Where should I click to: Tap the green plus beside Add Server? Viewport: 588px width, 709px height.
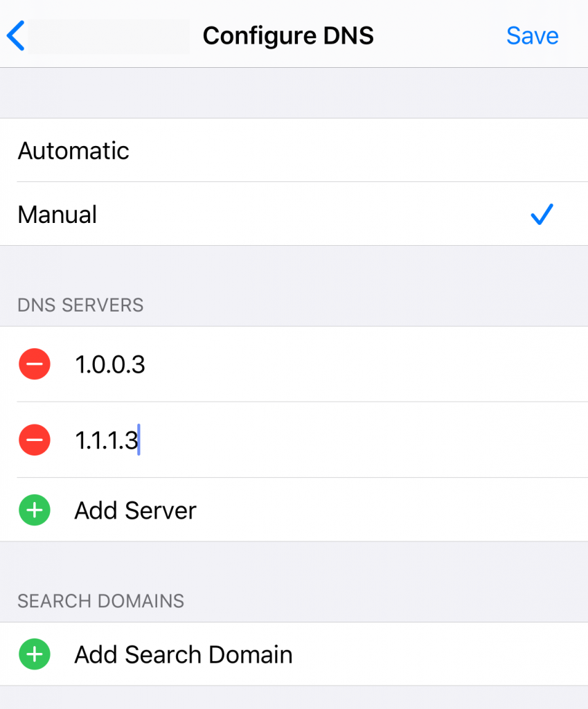point(35,510)
